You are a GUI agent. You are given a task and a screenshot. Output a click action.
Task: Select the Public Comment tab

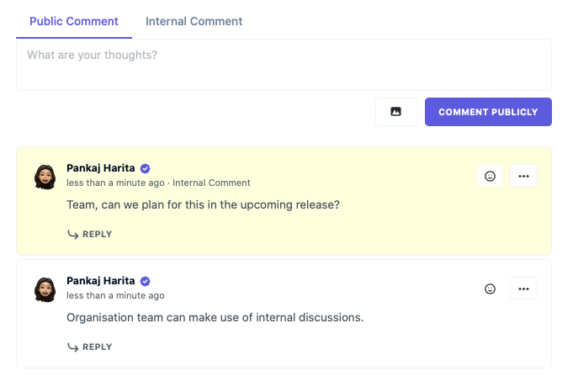pyautogui.click(x=74, y=21)
